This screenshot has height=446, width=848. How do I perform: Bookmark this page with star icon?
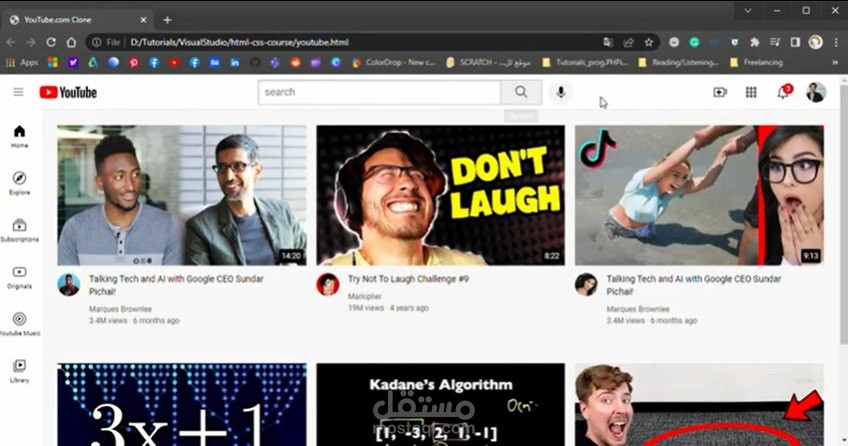tap(648, 42)
